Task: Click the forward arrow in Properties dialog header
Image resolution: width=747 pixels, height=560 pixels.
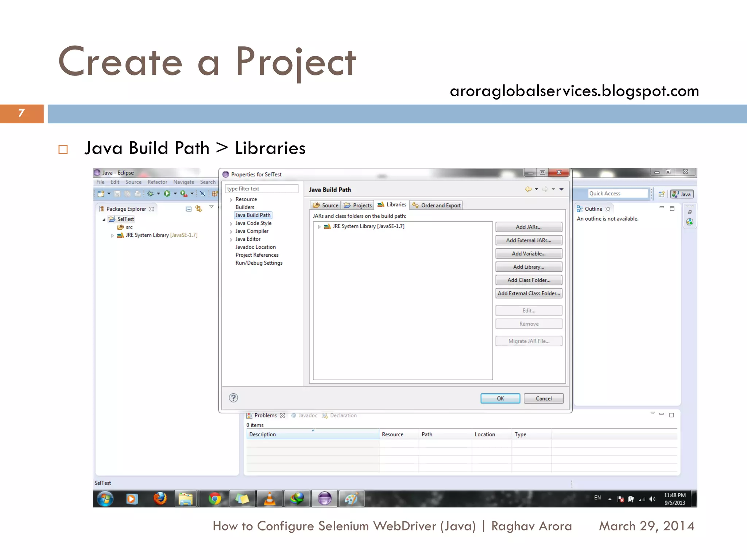Action: (x=545, y=189)
